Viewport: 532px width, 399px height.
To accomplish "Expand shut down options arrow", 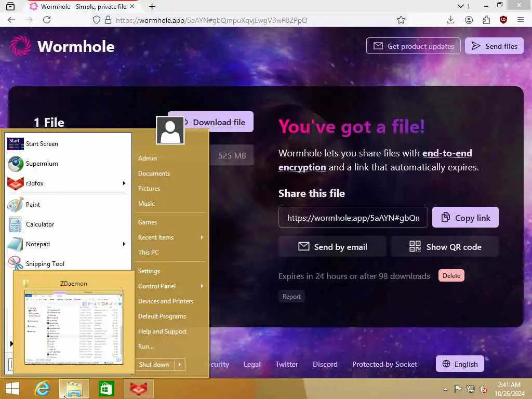I will (x=180, y=364).
